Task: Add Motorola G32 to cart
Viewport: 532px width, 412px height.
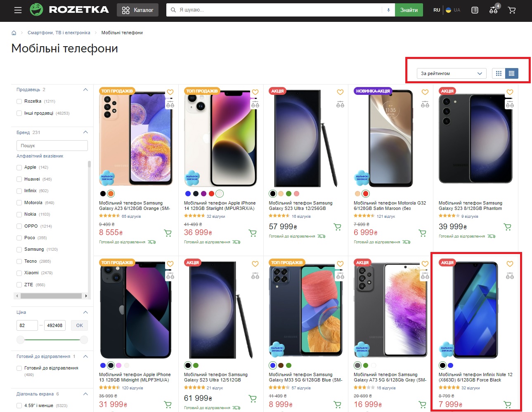Action: 423,233
